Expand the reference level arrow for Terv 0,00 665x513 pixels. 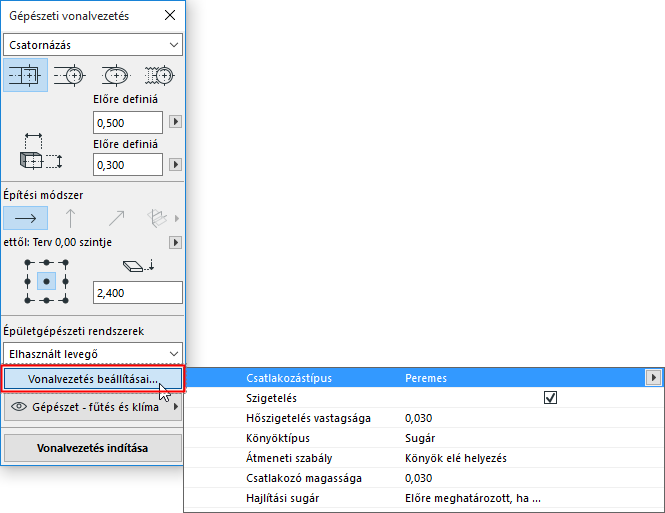tap(175, 243)
